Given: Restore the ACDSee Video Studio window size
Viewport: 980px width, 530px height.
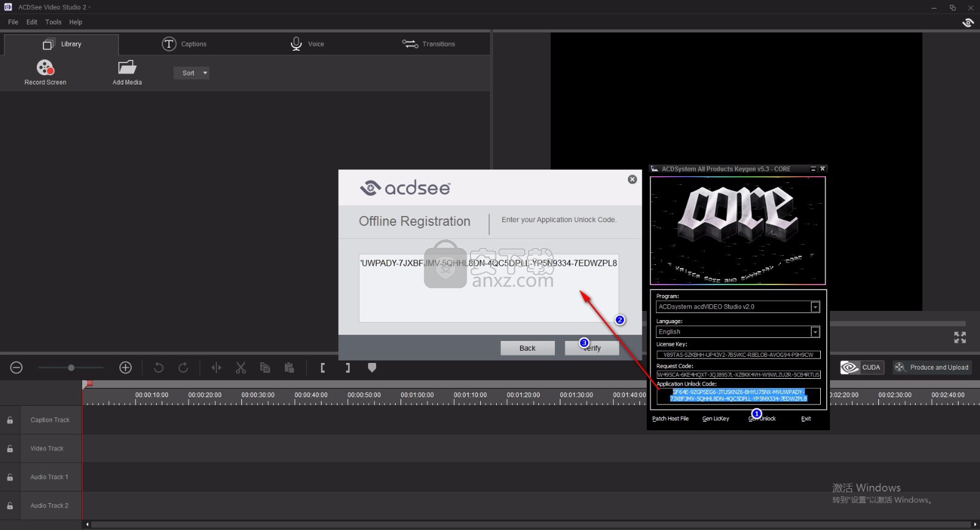Looking at the screenshot, I should tap(952, 7).
